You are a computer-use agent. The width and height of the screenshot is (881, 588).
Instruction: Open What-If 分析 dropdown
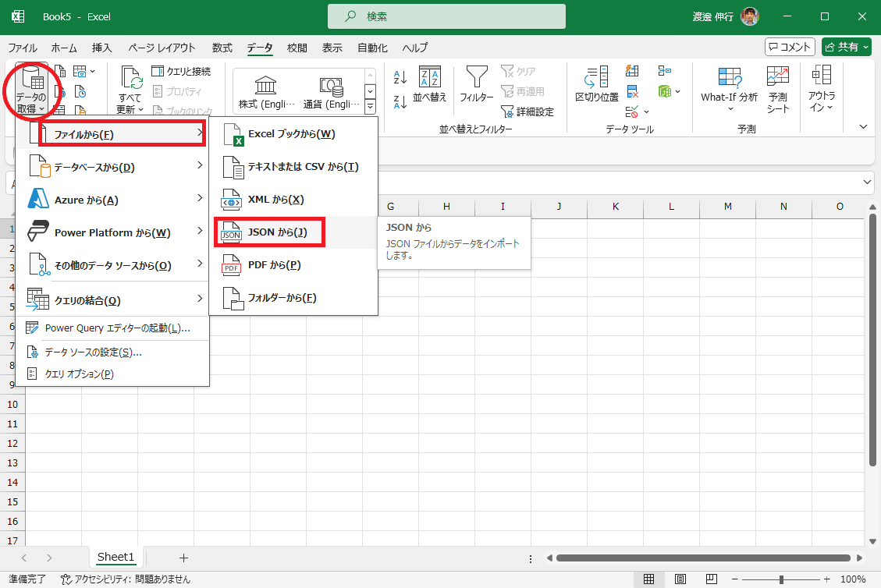730,90
